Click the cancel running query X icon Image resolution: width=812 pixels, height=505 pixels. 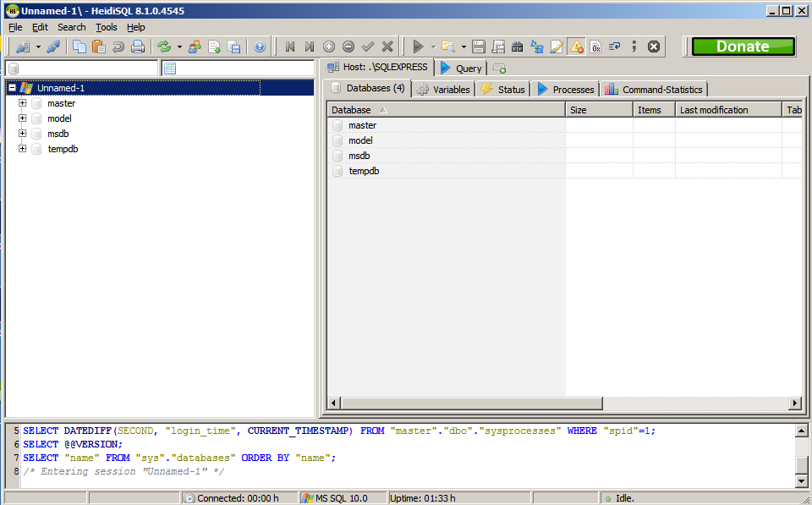click(x=654, y=47)
